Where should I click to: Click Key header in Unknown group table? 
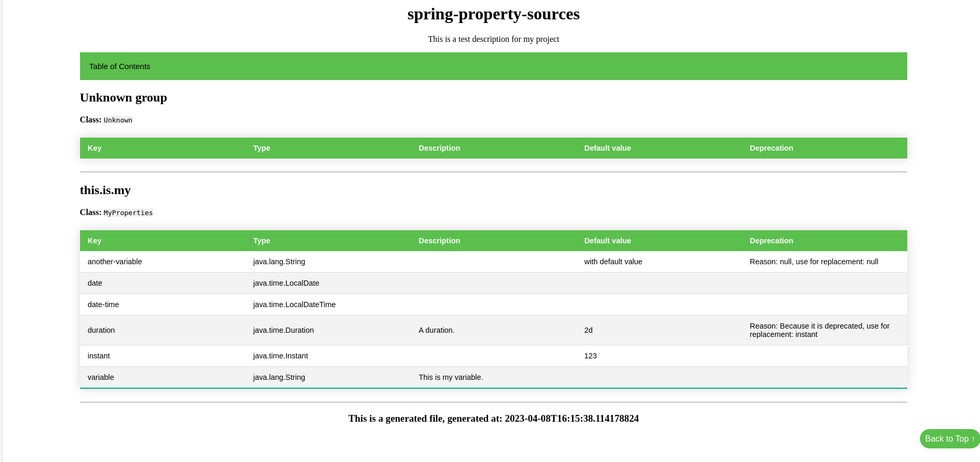coord(95,148)
